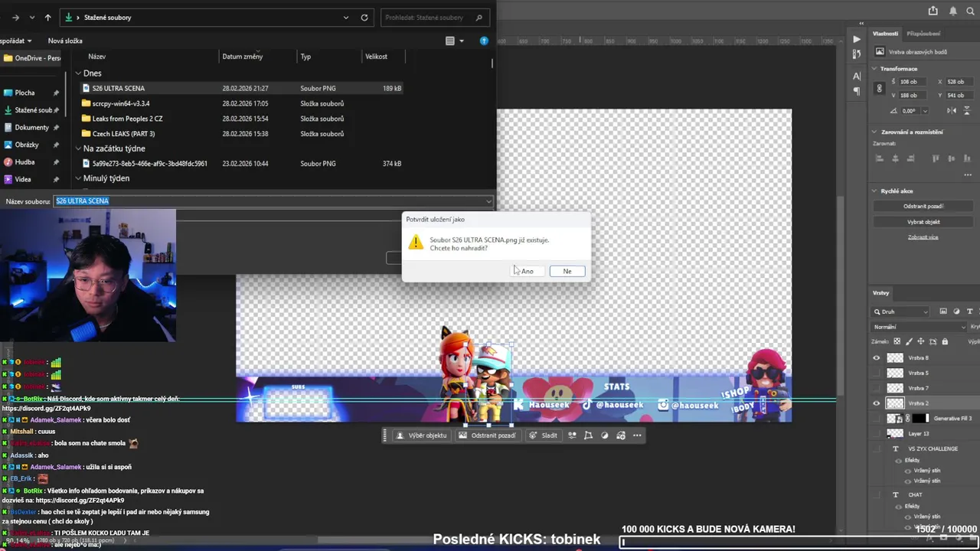Align right edges in Zarovnat
Viewport: 980px width, 551px height.
point(910,158)
